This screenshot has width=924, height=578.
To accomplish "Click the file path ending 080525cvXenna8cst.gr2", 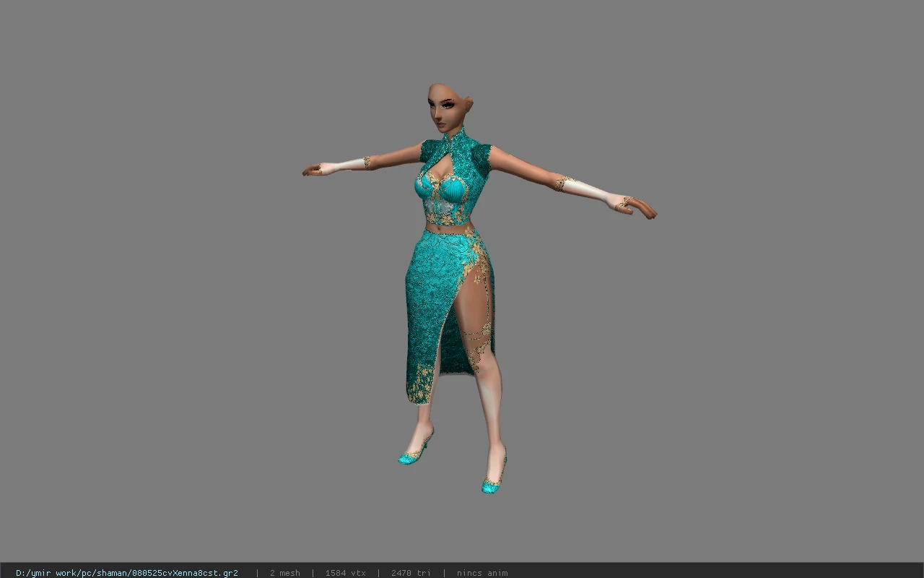I will pos(127,573).
